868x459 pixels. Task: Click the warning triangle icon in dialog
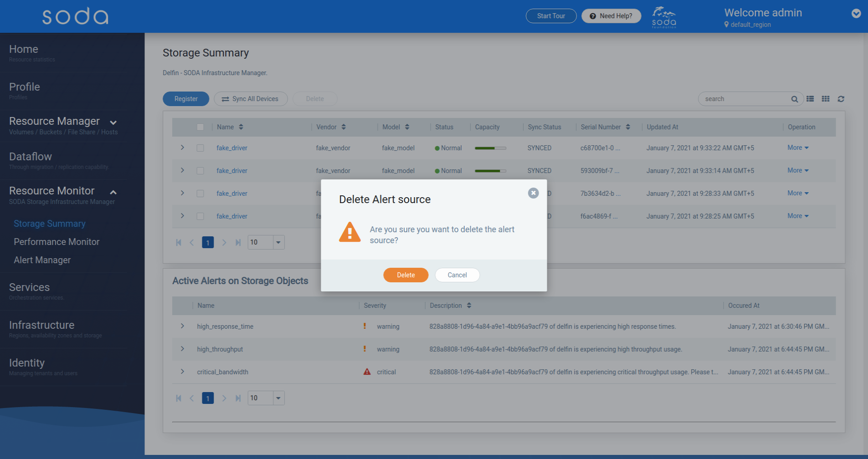click(x=349, y=232)
